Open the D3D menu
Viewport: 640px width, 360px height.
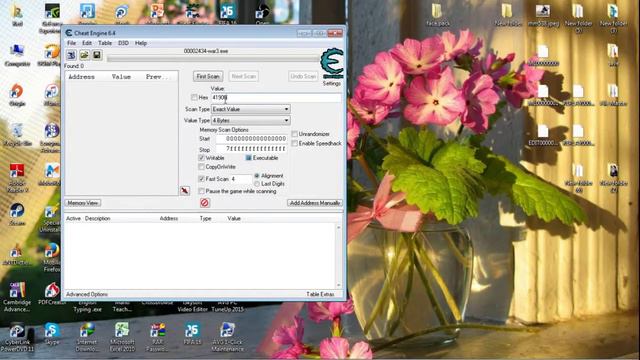pyautogui.click(x=123, y=43)
